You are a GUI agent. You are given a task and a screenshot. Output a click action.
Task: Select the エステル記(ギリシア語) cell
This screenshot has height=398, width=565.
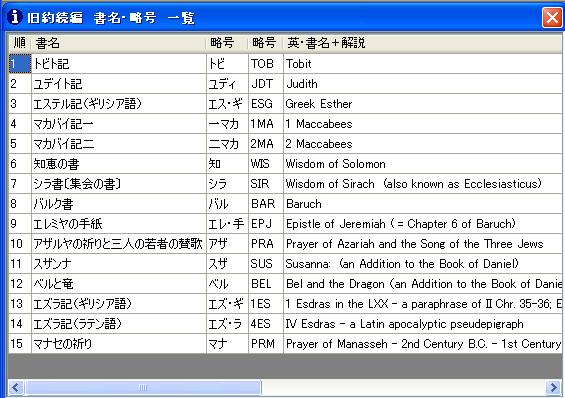119,104
